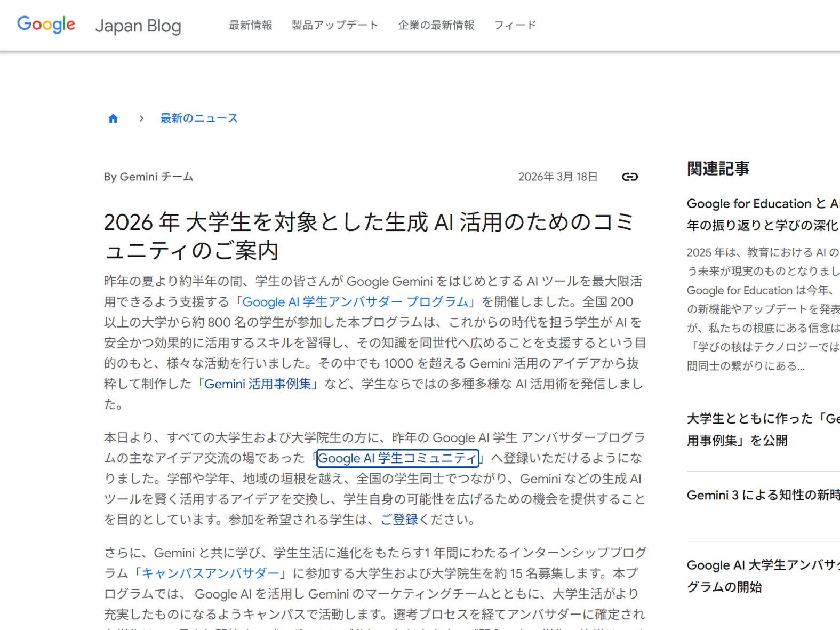Viewport: 840px width, 630px height.
Task: Click the Google logo
Action: tap(46, 25)
